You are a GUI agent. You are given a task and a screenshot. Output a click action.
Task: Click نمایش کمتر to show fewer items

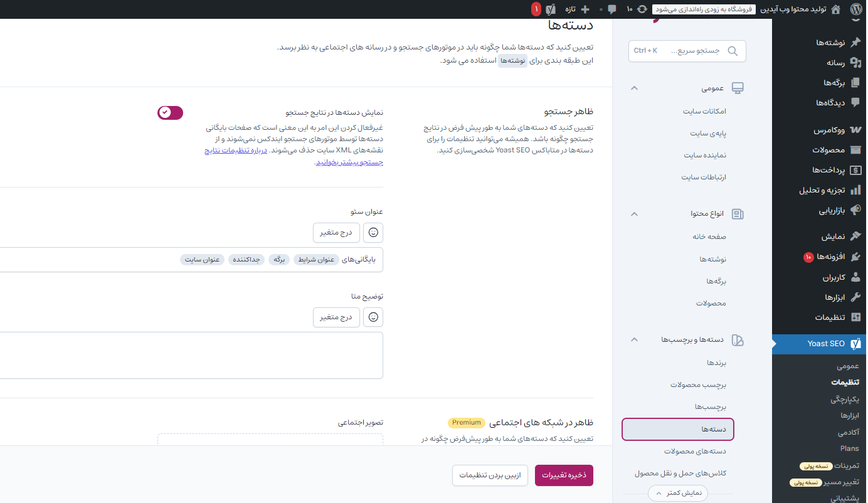pyautogui.click(x=677, y=494)
